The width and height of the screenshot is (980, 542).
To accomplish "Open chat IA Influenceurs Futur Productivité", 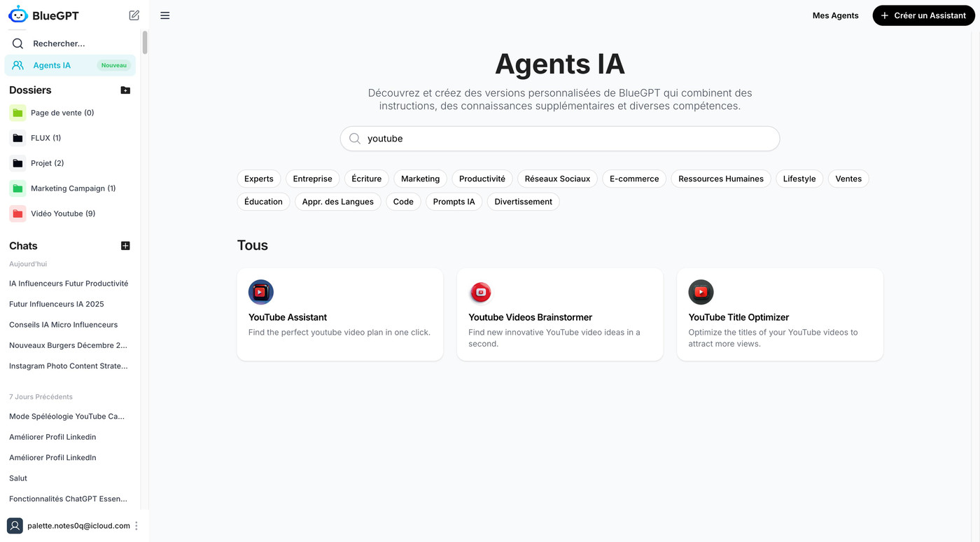I will (x=69, y=284).
